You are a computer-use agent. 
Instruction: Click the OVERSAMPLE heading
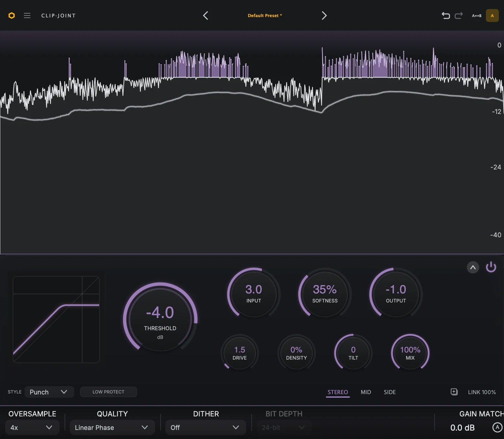pos(32,414)
